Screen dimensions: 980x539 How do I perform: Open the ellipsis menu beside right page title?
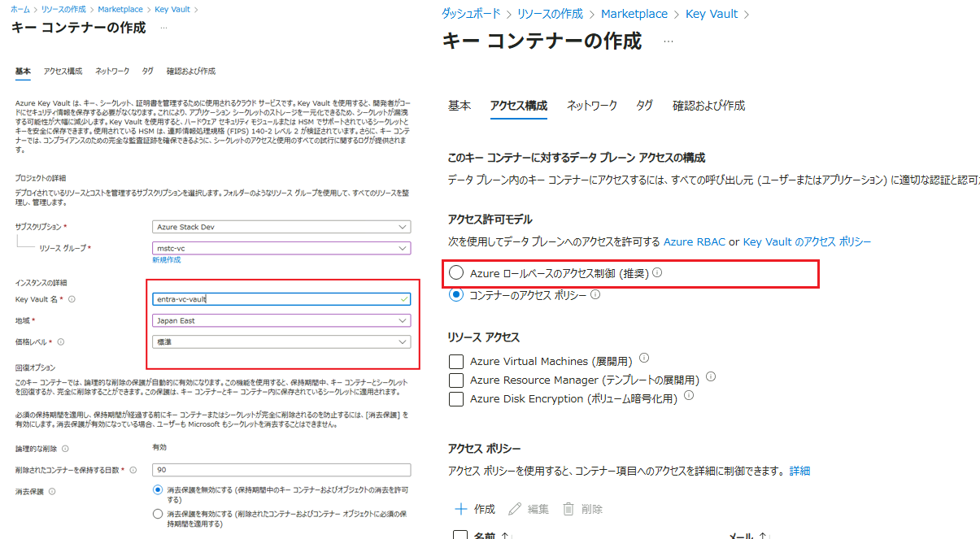pos(669,41)
